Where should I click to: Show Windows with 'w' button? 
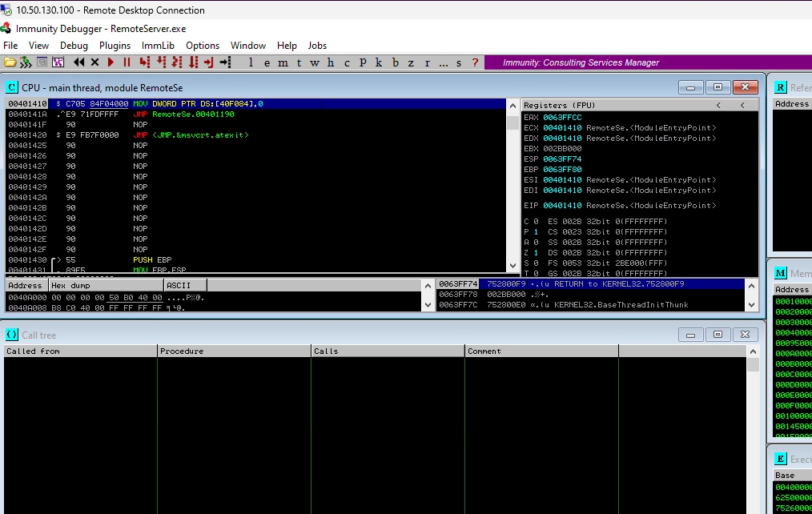(x=315, y=62)
